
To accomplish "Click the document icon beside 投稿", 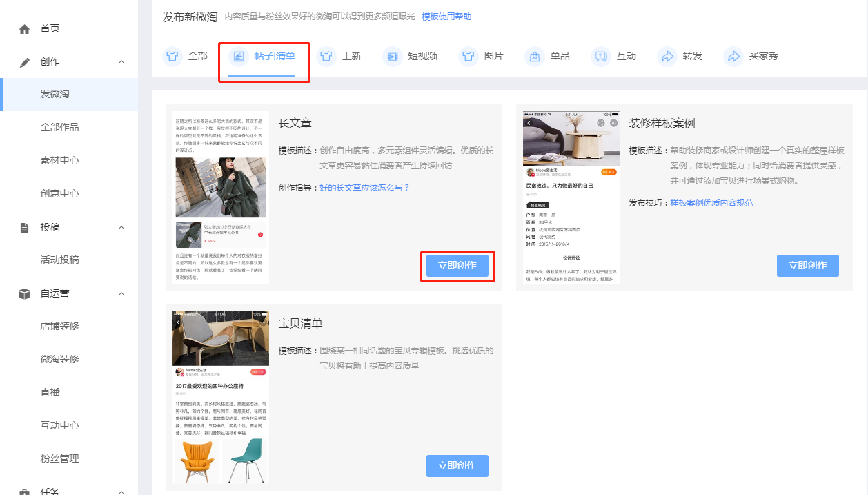I will pos(25,228).
